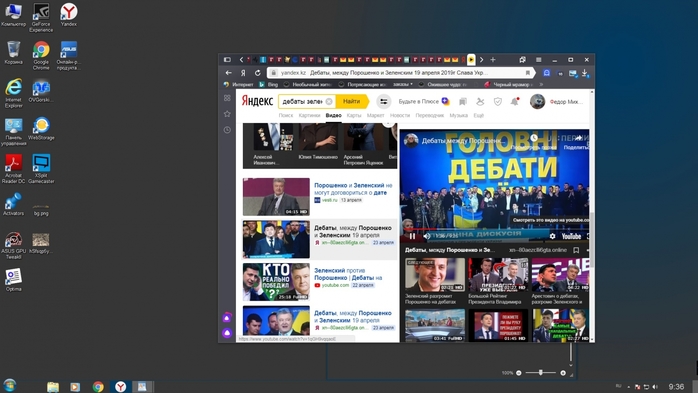Click zoom minus button in background window
Image resolution: width=698 pixels, height=393 pixels.
click(x=519, y=373)
